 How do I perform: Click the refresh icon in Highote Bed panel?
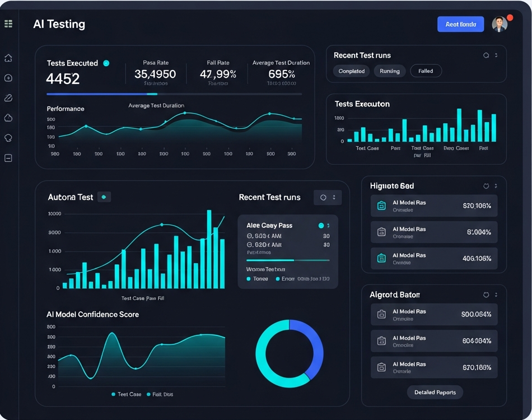point(486,186)
